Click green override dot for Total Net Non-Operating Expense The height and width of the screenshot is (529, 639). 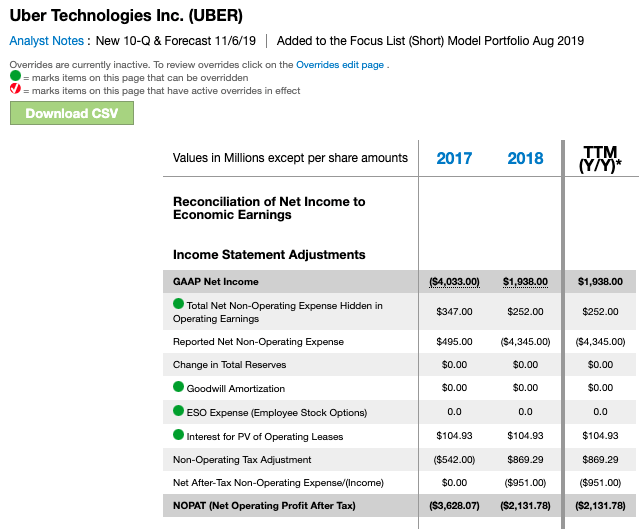[x=178, y=304]
